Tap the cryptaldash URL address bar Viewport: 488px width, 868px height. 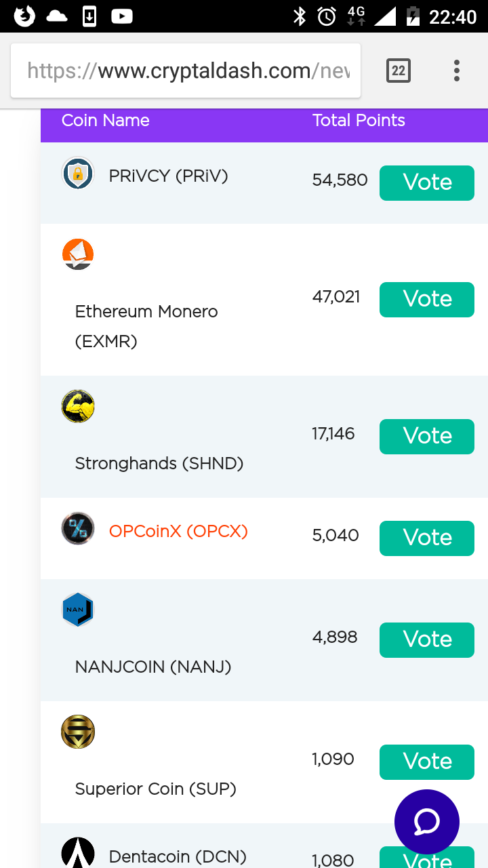pos(186,71)
